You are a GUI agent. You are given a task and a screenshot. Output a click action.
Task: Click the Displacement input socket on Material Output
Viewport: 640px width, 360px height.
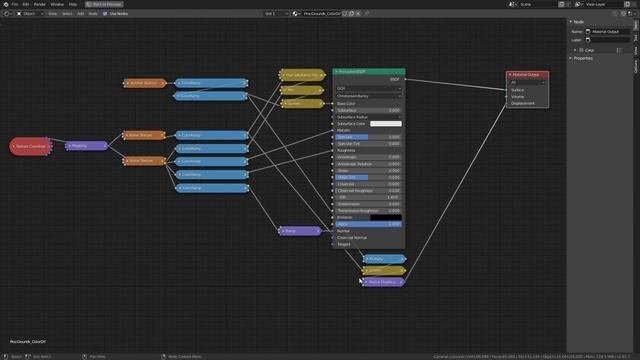pos(507,103)
